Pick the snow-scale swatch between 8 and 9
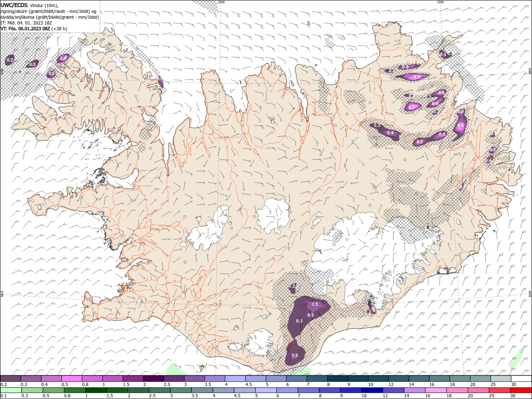 coord(337,379)
